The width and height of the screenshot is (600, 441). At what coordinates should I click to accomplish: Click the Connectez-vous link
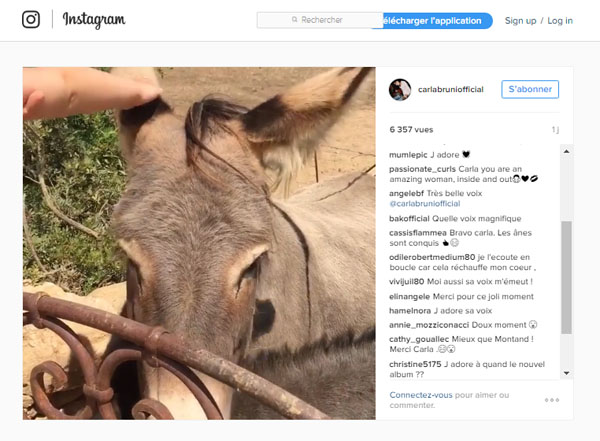click(421, 395)
